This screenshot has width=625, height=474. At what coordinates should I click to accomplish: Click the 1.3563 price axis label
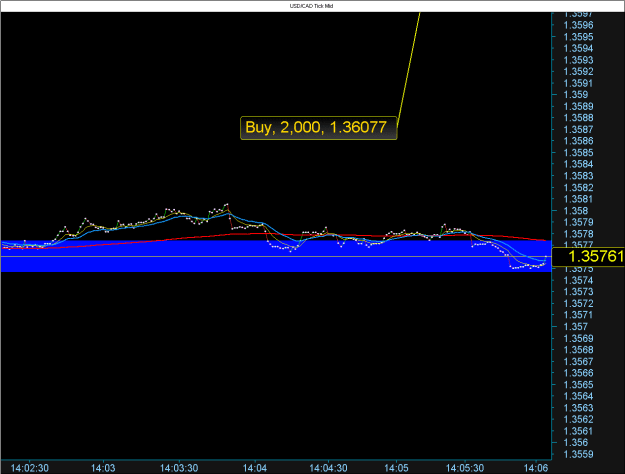[578, 408]
